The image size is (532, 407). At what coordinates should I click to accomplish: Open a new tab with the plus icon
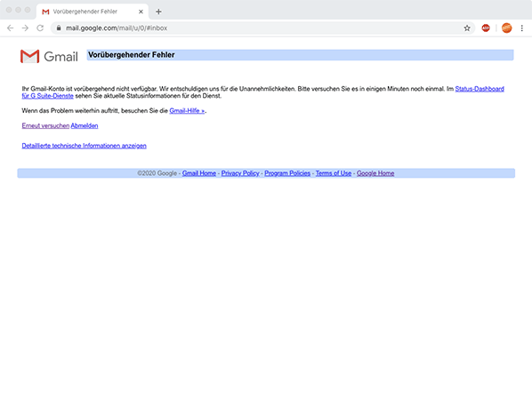158,12
